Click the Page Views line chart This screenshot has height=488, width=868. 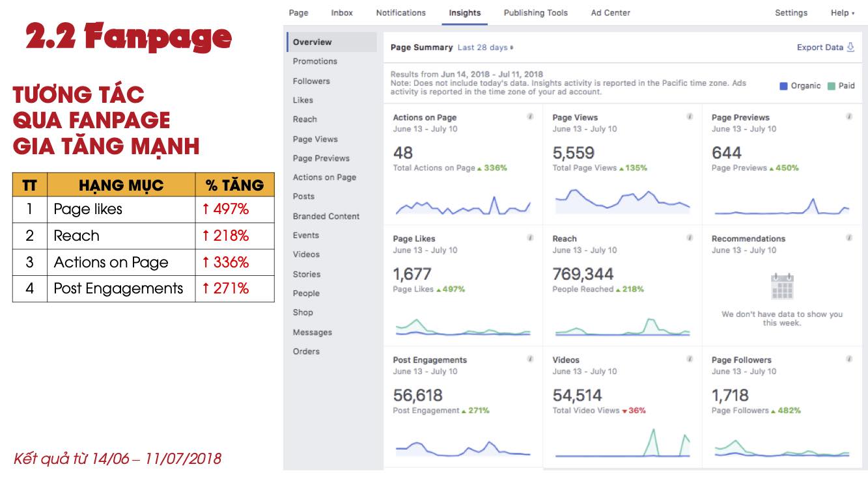[622, 200]
